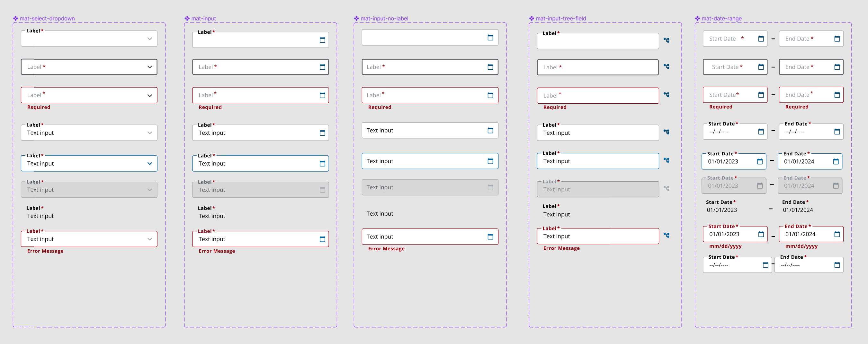Click tree icon next to Error Message tree-field
868x344 pixels.
pos(666,235)
